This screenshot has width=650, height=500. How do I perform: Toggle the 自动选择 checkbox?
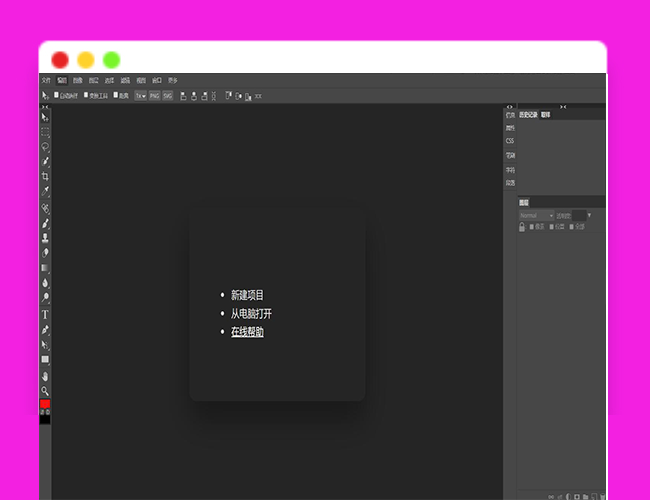click(57, 96)
